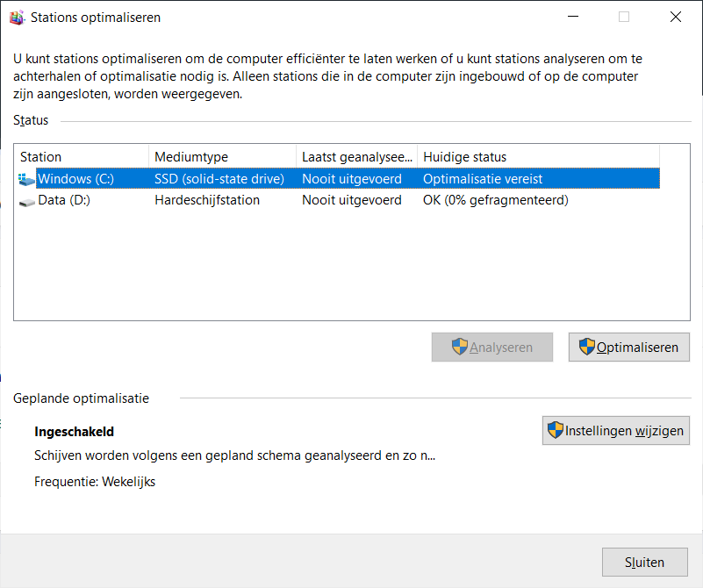Viewport: 703px width, 588px height.
Task: Sort by the Station column header
Action: [82, 157]
